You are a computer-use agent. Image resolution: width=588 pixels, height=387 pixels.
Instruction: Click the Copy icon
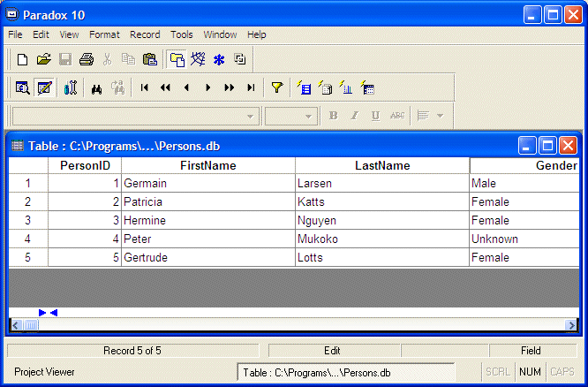[128, 59]
